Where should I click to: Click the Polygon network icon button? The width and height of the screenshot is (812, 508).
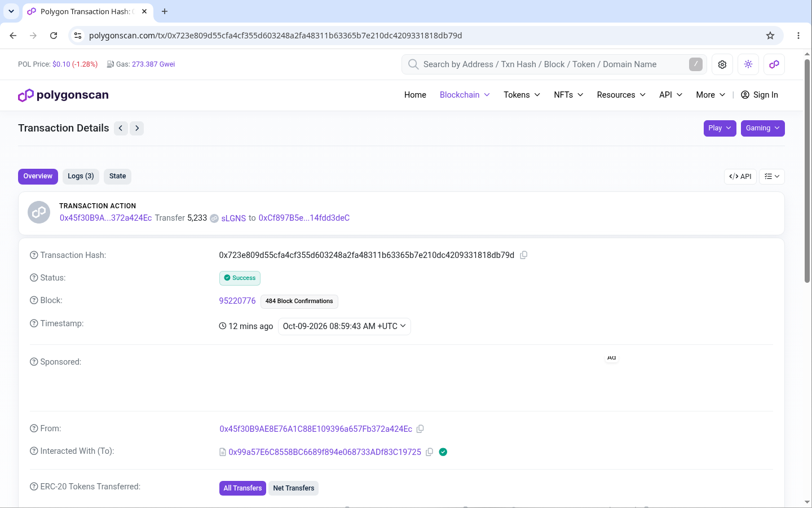point(774,64)
